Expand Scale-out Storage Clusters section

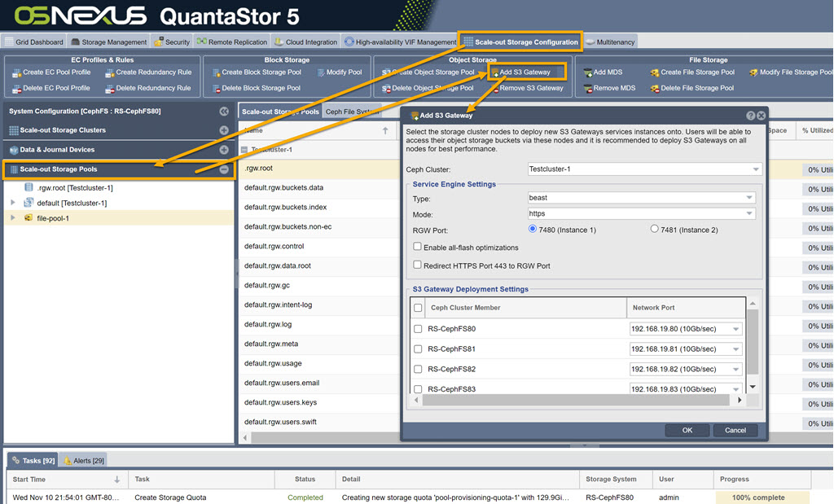pyautogui.click(x=224, y=130)
